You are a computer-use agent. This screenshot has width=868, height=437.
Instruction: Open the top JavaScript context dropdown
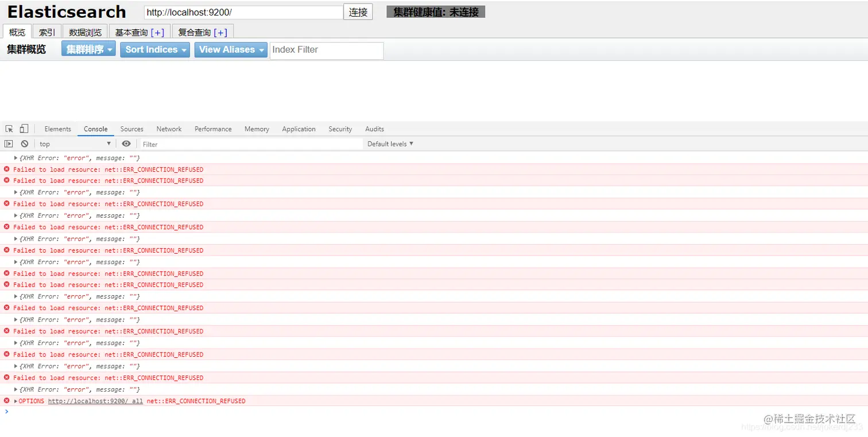(75, 144)
